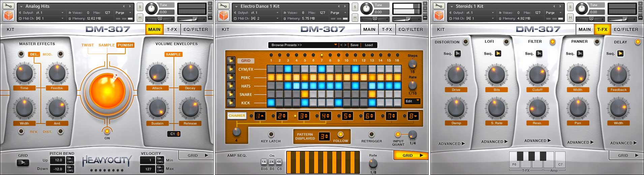
Task: Open the Edit dropdown in sequencer
Action: pyautogui.click(x=412, y=101)
